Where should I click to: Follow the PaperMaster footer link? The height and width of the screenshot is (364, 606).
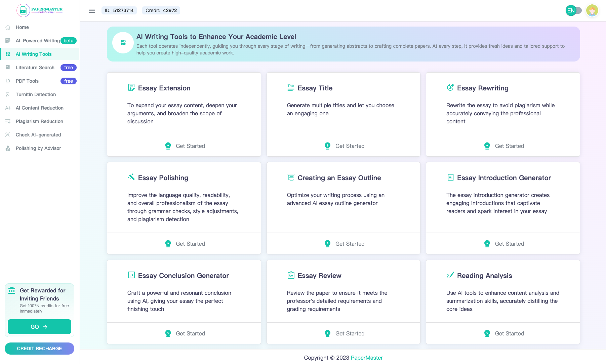[x=367, y=358]
